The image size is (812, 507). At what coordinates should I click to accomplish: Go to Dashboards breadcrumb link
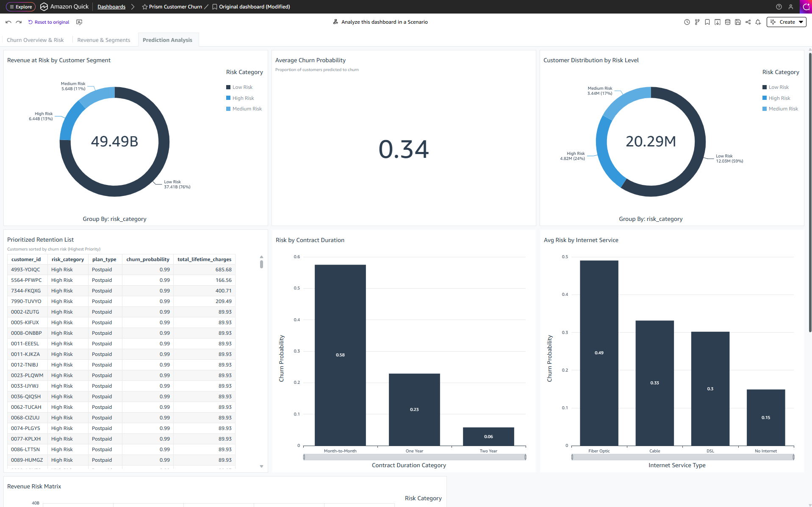(111, 7)
